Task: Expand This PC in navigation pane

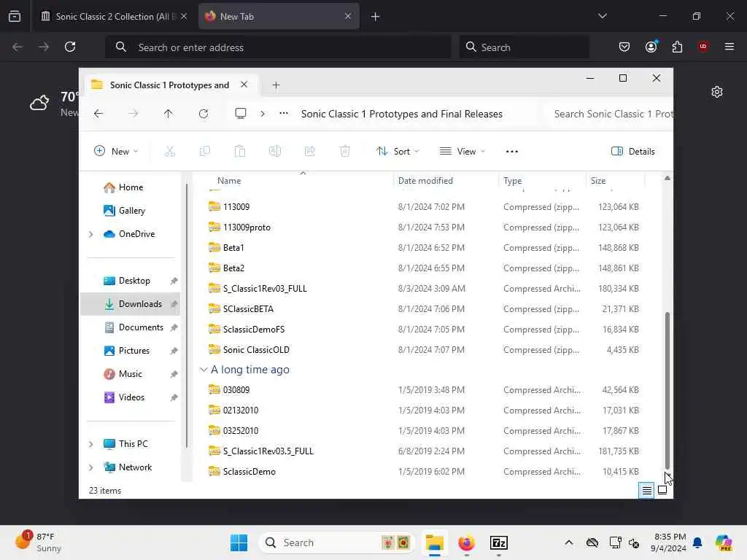Action: (x=91, y=444)
